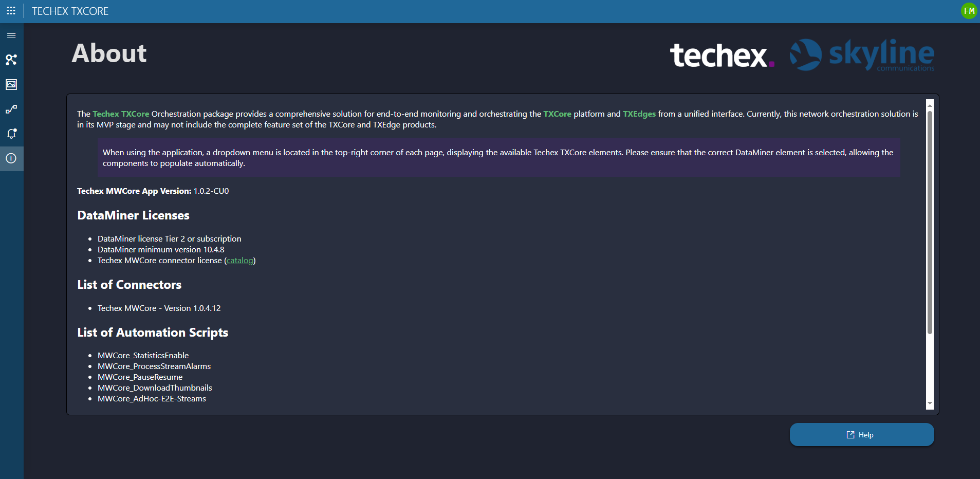Click the techex logo
Screen dimensions: 980x479
tap(722, 55)
